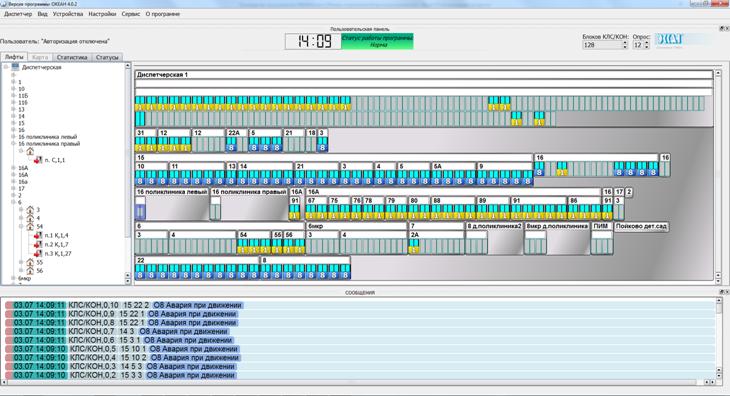Switch to the Статистика tab

click(x=72, y=57)
